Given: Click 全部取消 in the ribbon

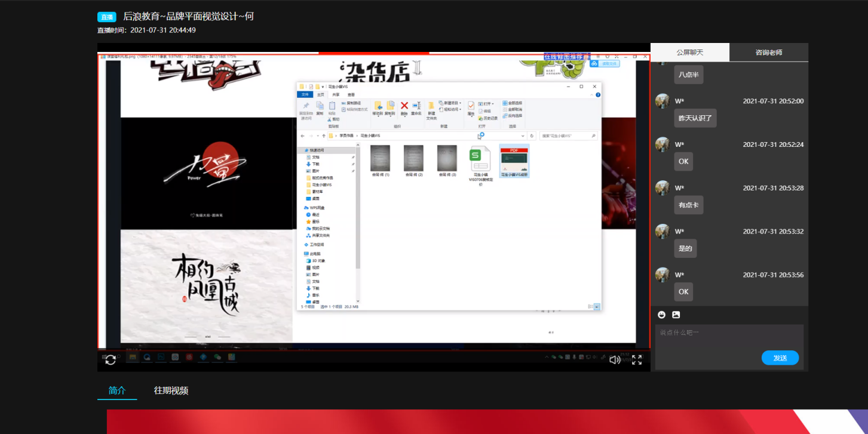Looking at the screenshot, I should [x=512, y=109].
